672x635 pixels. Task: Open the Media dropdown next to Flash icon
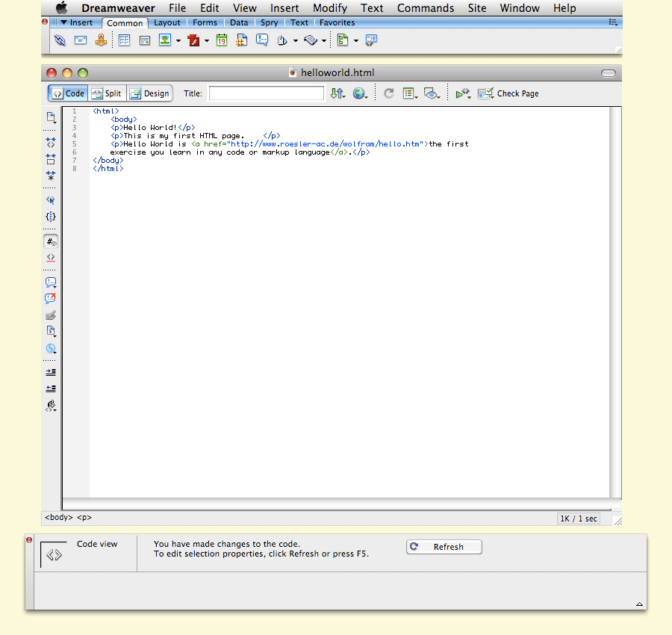click(205, 40)
